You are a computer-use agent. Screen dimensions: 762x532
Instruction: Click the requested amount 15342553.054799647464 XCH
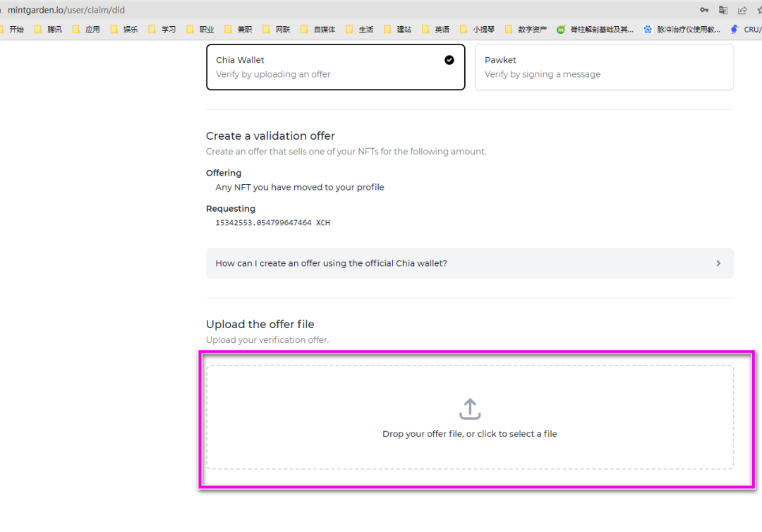(x=272, y=222)
